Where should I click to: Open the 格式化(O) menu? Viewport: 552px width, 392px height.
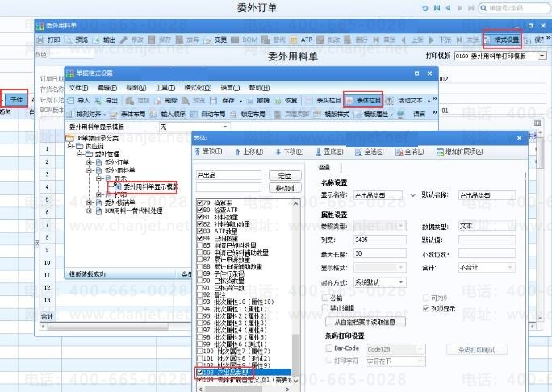[x=198, y=88]
